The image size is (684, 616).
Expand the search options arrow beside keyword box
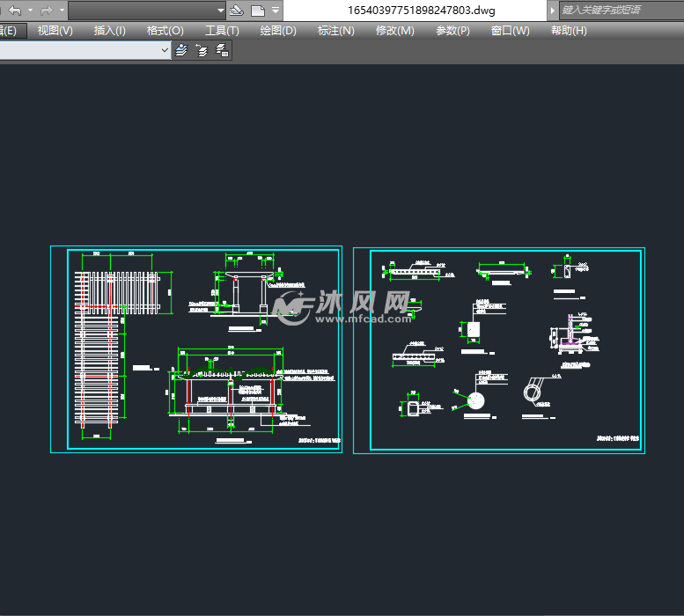coord(552,11)
